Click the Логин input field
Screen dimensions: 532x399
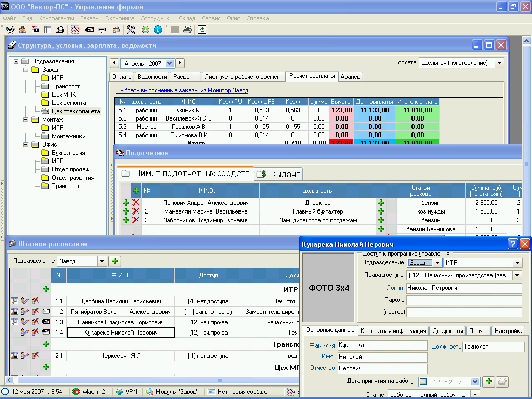pyautogui.click(x=464, y=288)
